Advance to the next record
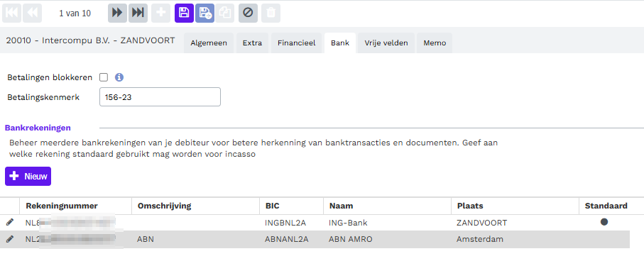This screenshot has height=261, width=644. coord(117,13)
